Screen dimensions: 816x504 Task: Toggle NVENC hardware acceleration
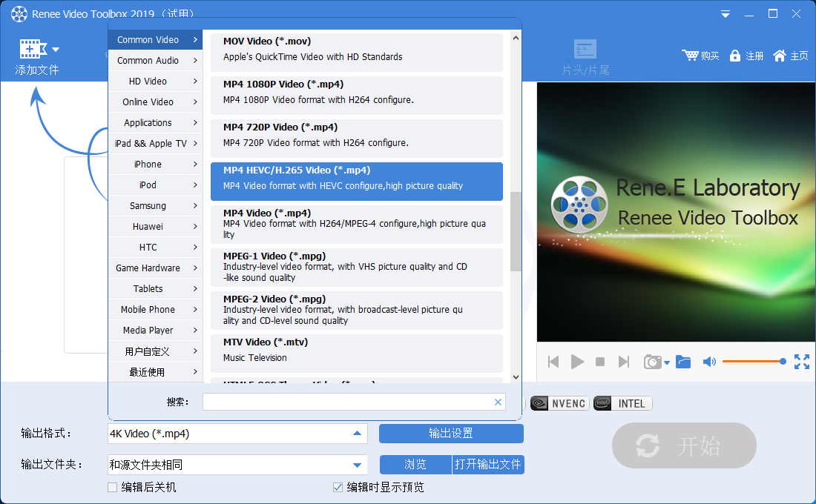[x=559, y=404]
